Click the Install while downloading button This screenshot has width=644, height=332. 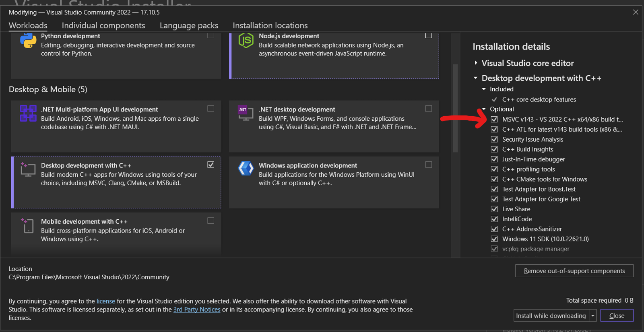point(551,316)
